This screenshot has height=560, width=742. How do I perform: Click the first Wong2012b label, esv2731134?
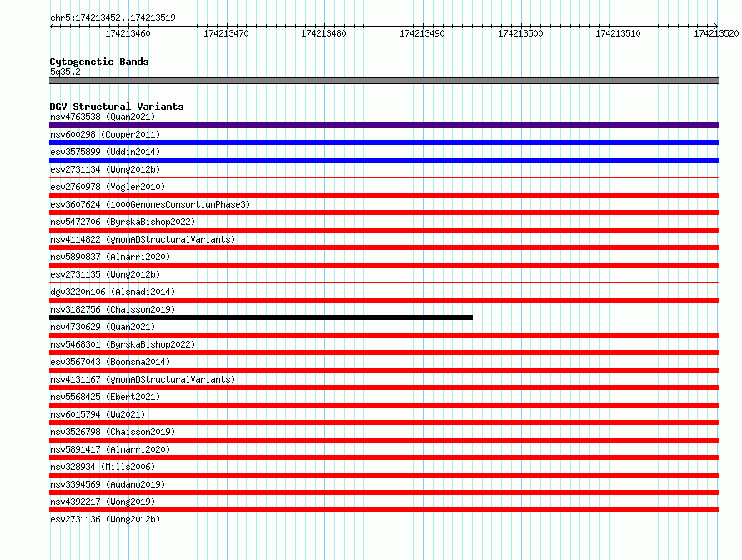(x=105, y=169)
